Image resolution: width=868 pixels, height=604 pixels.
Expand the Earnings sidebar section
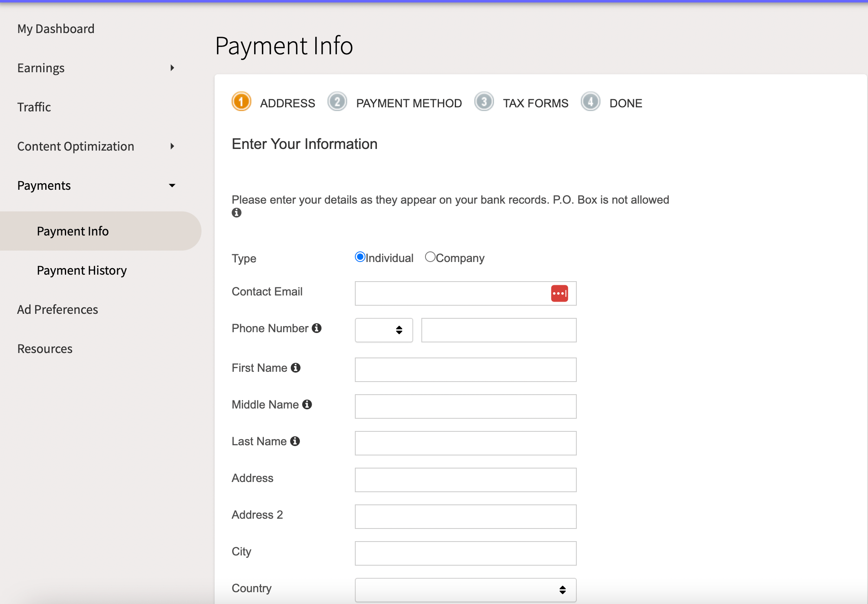pyautogui.click(x=172, y=68)
